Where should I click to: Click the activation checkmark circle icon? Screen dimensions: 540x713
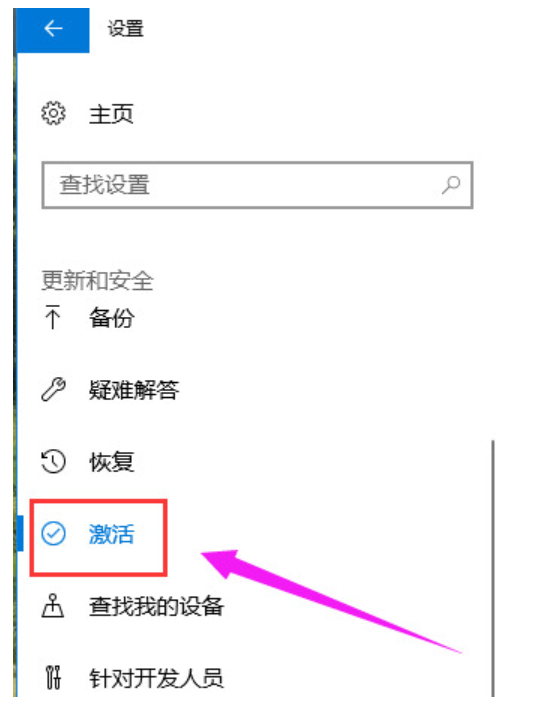click(54, 533)
